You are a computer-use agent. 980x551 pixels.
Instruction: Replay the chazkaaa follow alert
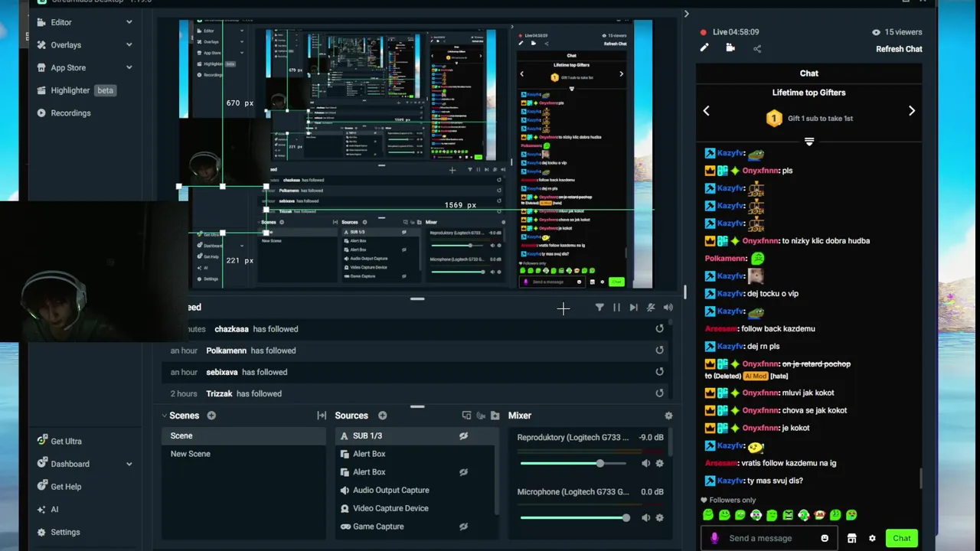[x=659, y=328]
